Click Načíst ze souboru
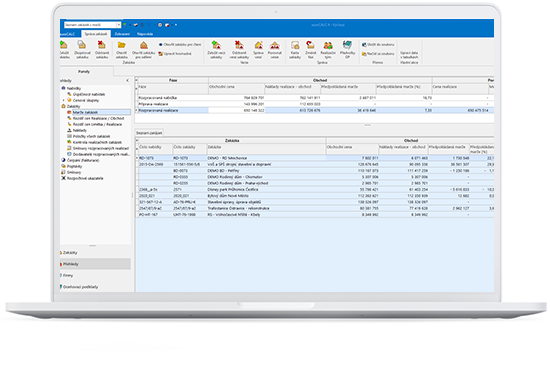Image resolution: width=550 pixels, height=382 pixels. pos(378,54)
